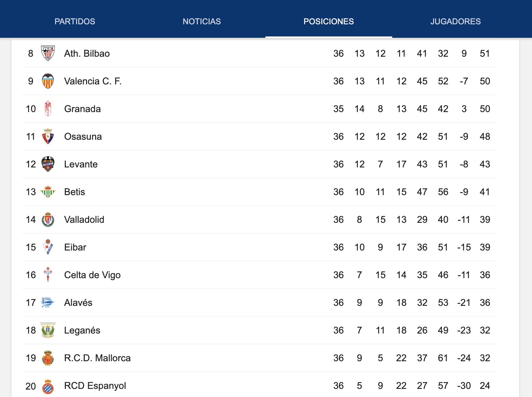Open the JUGADORES tab
This screenshot has height=397, width=532.
pyautogui.click(x=456, y=21)
